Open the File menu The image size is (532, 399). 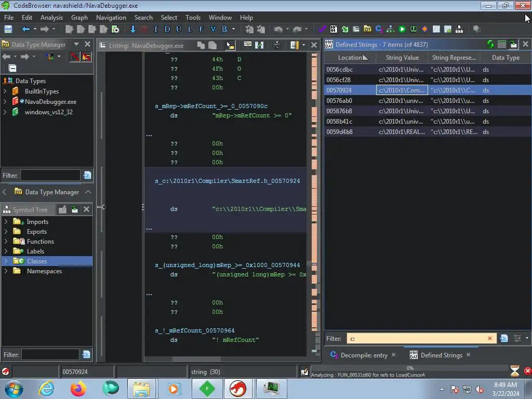click(9, 17)
